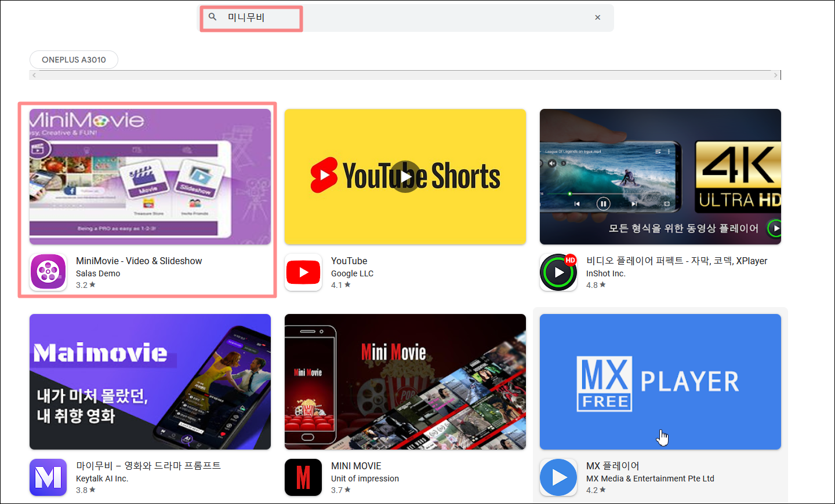Open the MX 플레이어 app title
The image size is (835, 504).
pos(613,466)
